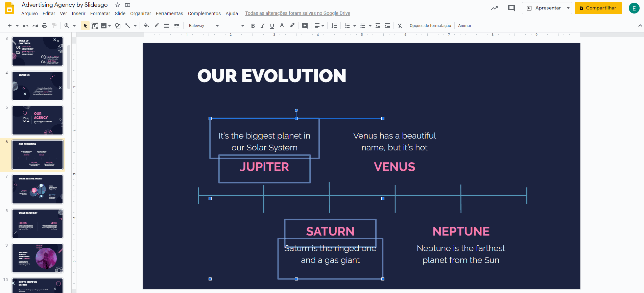Star the presentation
The height and width of the screenshot is (293, 644).
tap(118, 5)
